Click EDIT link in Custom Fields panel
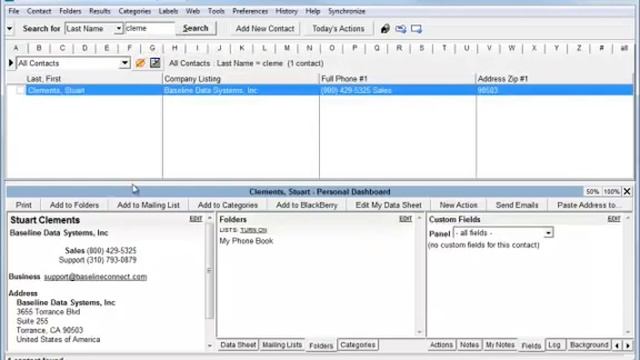 tap(614, 219)
